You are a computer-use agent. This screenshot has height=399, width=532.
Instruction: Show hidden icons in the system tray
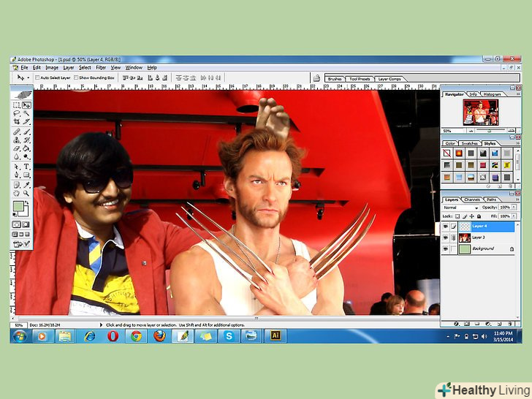pyautogui.click(x=448, y=337)
